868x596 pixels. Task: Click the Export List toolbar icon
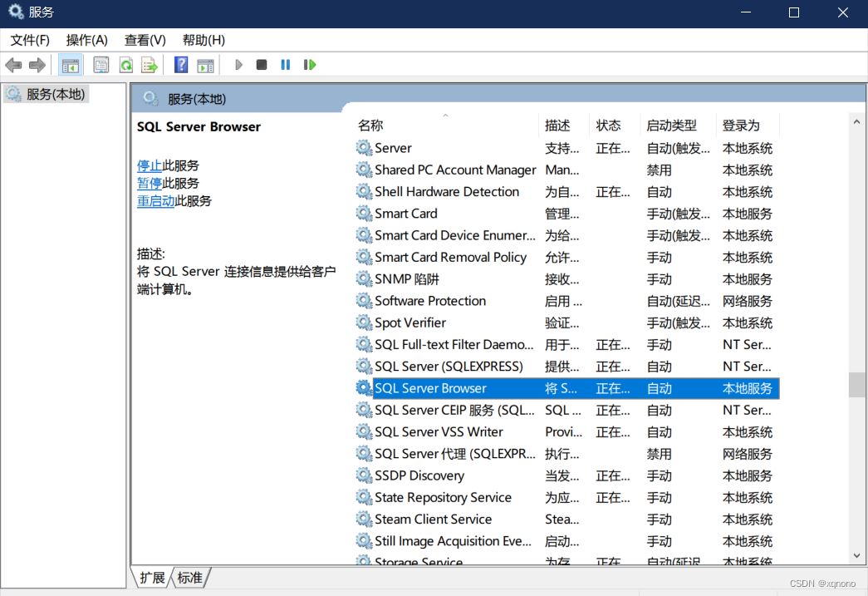coord(149,65)
